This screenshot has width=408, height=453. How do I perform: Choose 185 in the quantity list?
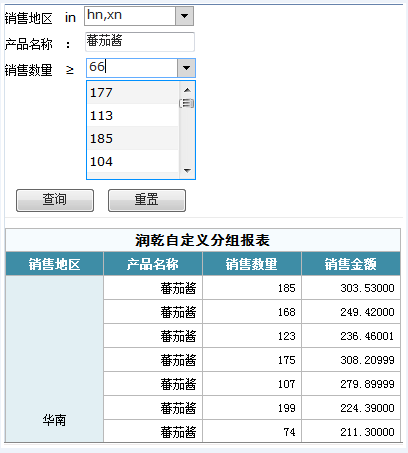pos(133,138)
